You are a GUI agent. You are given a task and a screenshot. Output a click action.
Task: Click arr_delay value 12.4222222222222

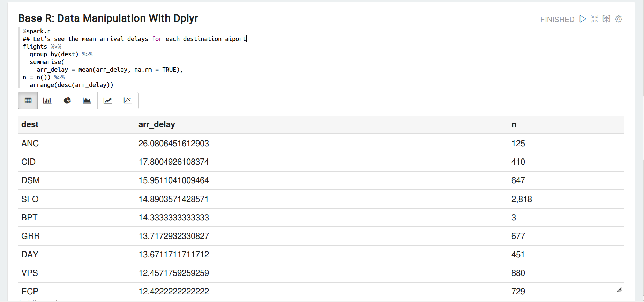tap(174, 291)
